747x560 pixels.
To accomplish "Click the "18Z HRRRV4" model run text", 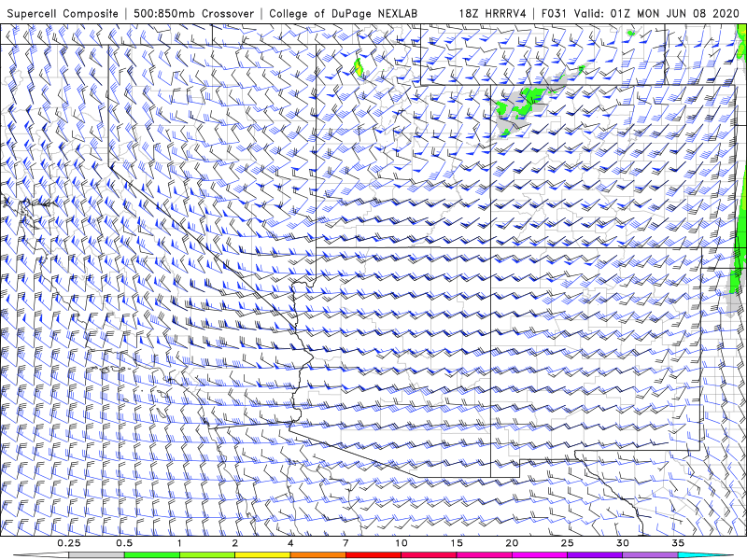I will (492, 13).
